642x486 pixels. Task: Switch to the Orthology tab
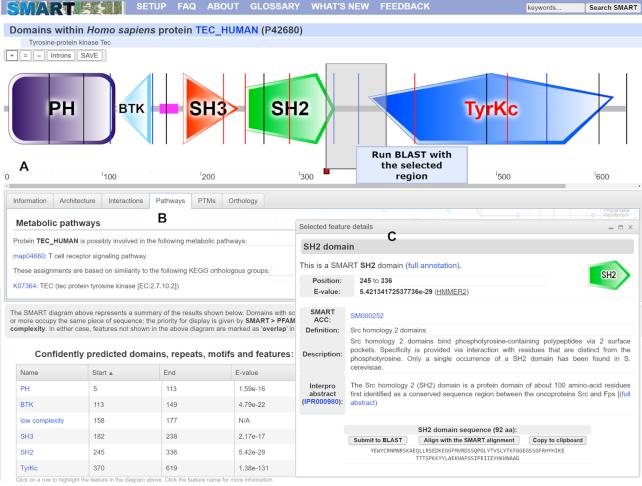tap(243, 201)
